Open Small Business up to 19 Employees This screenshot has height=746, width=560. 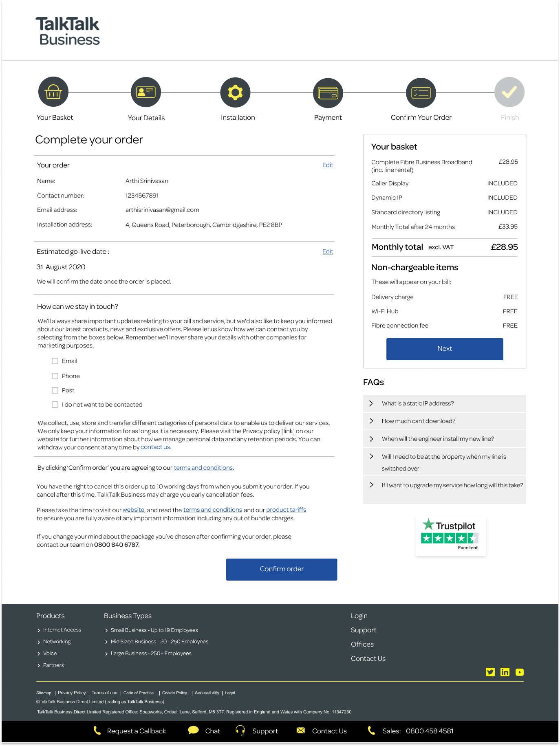click(154, 630)
